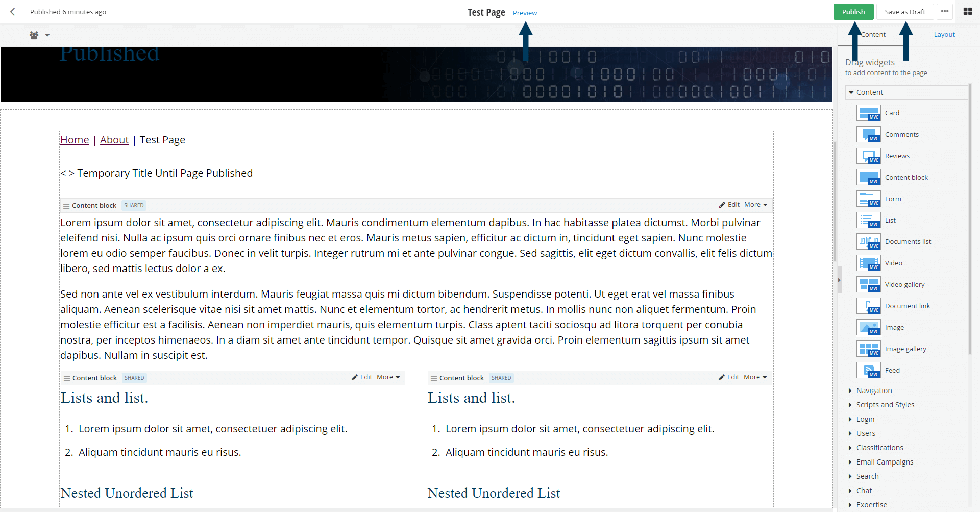
Task: Follow the Home breadcrumb link
Action: pos(75,140)
